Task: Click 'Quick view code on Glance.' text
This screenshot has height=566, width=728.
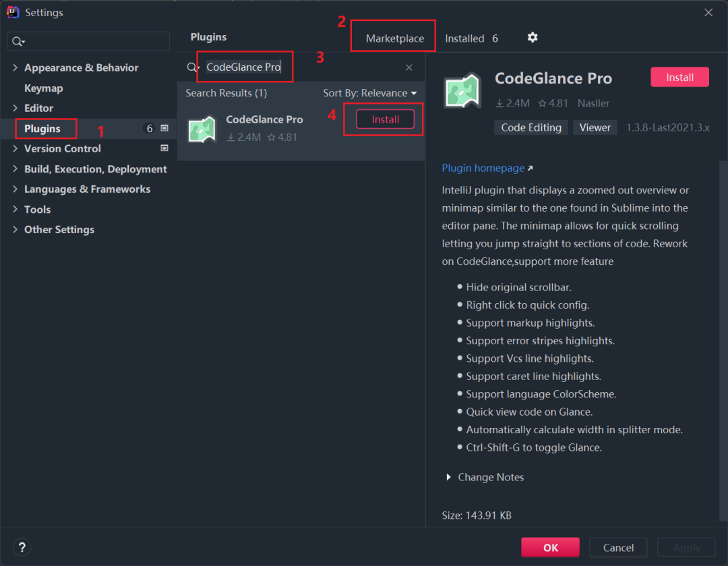Action: tap(529, 412)
